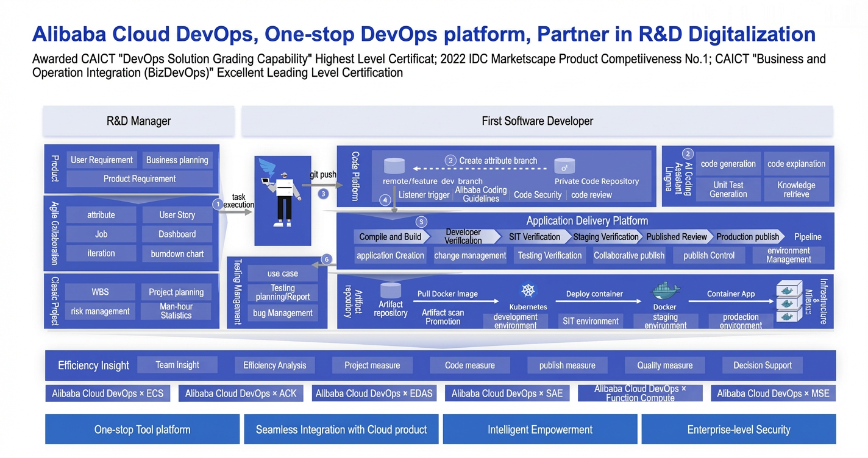Click the Unit Test Generation box
This screenshot has height=458, width=868.
click(728, 189)
